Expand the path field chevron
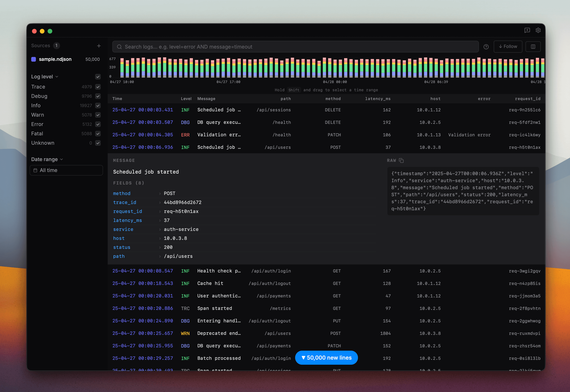The width and height of the screenshot is (570, 392). (x=160, y=256)
